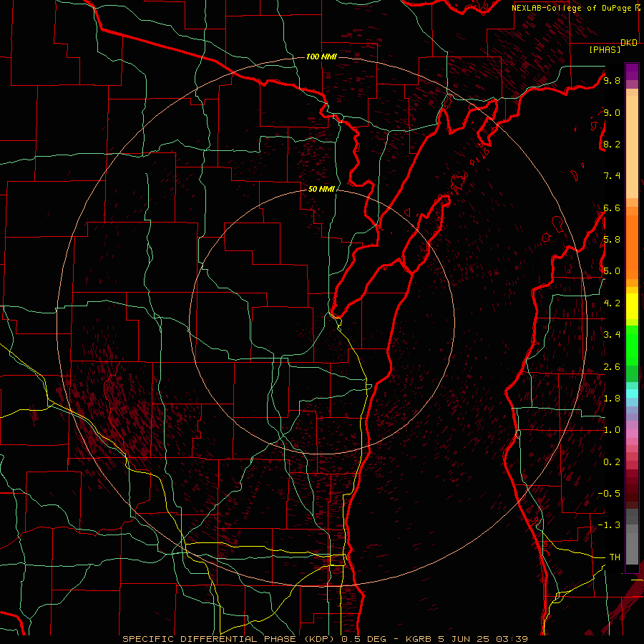Click the orange segment of the color bar
The height and width of the screenshot is (644, 644).
[632, 246]
